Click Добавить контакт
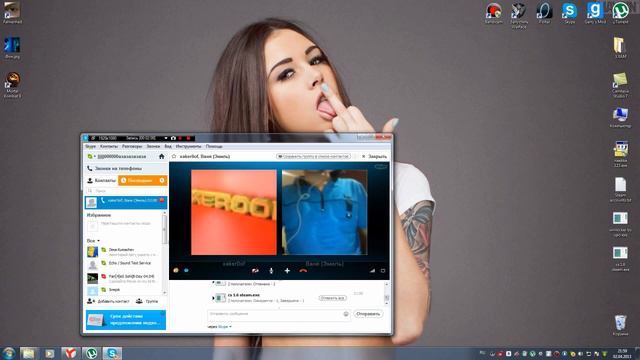 pos(108,301)
